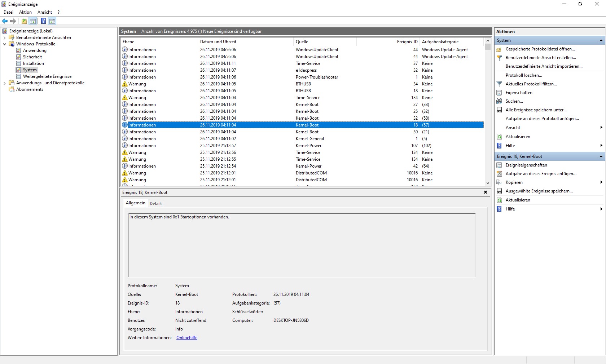Switch to the Allgemein tab
This screenshot has width=606, height=364.
click(x=136, y=203)
